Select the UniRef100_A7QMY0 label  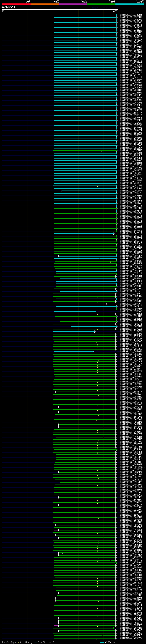(131, 299)
